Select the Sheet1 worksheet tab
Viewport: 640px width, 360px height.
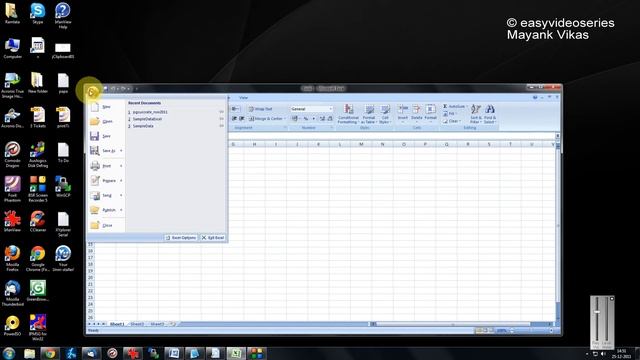(x=117, y=324)
